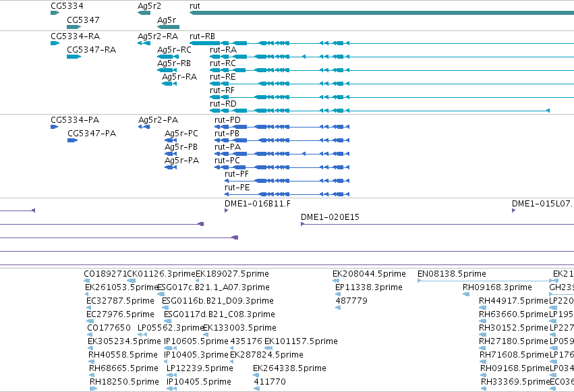Select EST EK305234.5prime
The image size is (574, 392).
click(x=125, y=342)
